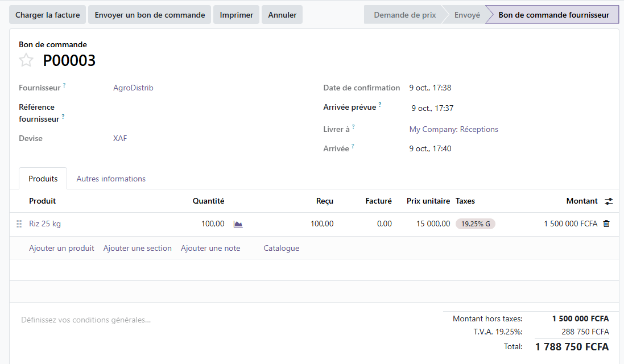Select Demande de prix status stage

point(404,15)
